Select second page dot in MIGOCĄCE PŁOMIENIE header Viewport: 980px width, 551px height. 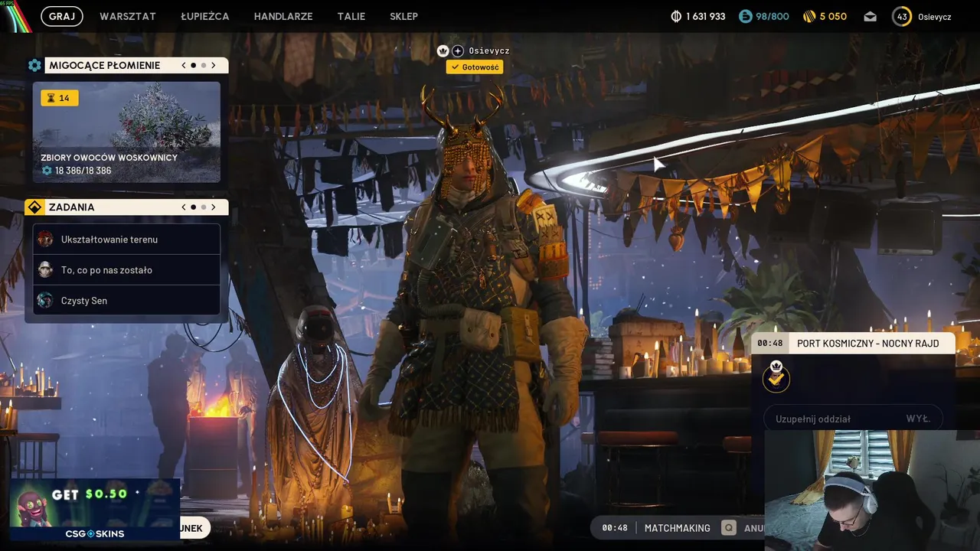point(204,65)
